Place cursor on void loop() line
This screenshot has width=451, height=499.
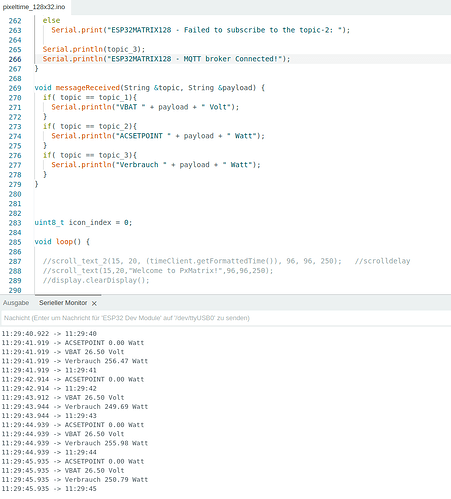(62, 242)
